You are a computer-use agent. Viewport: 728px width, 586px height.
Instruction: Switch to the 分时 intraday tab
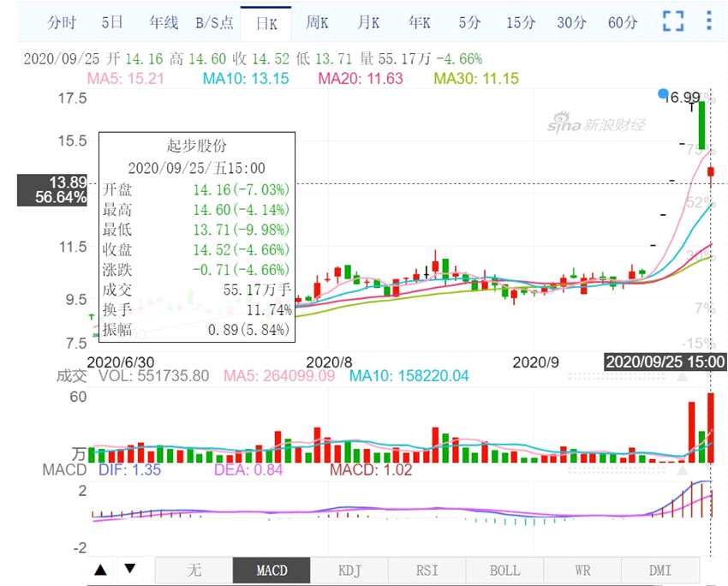point(62,22)
